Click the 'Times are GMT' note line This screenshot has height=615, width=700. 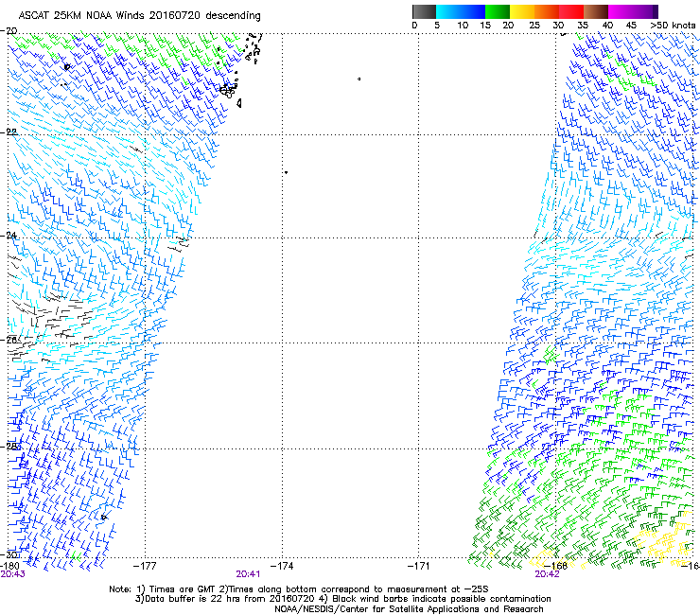pos(299,589)
